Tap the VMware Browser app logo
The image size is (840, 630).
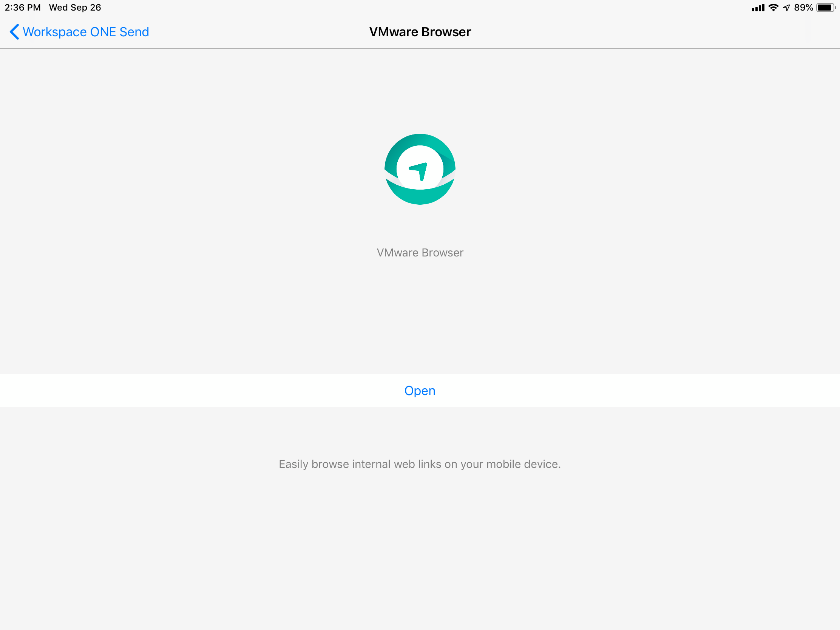pyautogui.click(x=420, y=169)
